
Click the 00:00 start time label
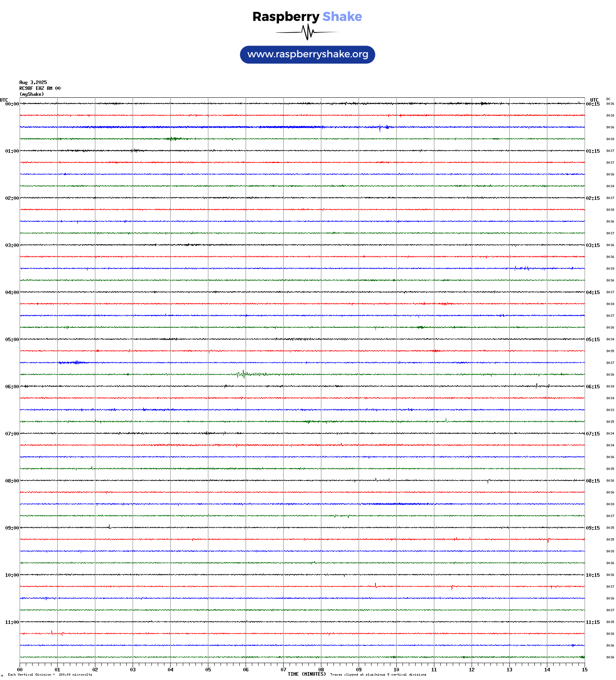[x=12, y=104]
